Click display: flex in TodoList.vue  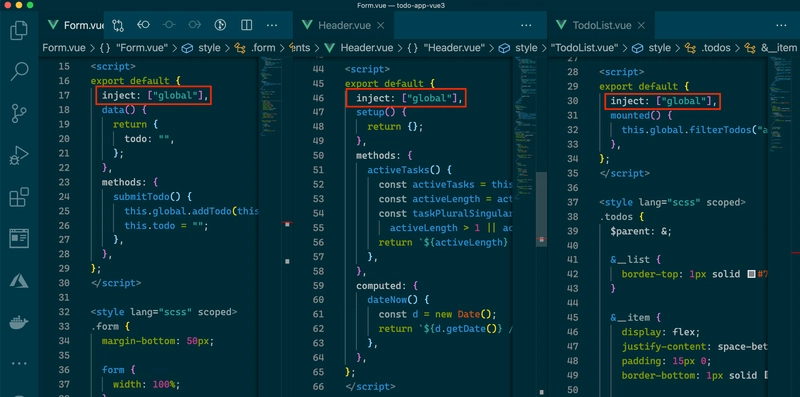(661, 332)
